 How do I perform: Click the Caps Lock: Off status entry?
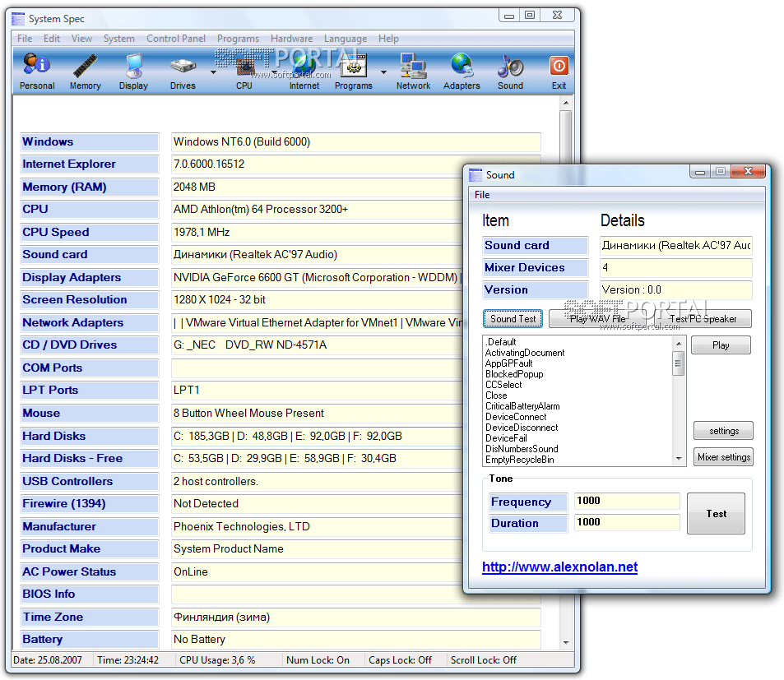(x=400, y=660)
